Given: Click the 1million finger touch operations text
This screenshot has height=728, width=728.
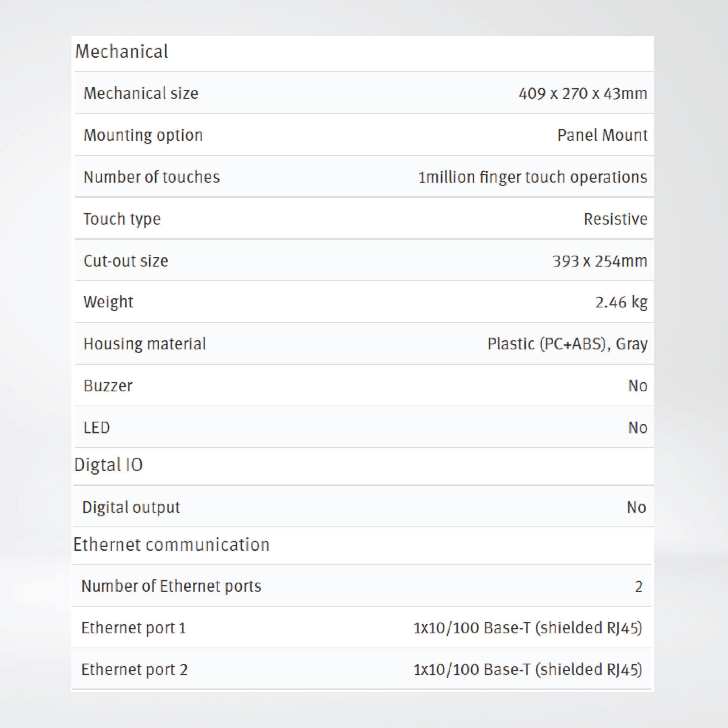Looking at the screenshot, I should (532, 177).
